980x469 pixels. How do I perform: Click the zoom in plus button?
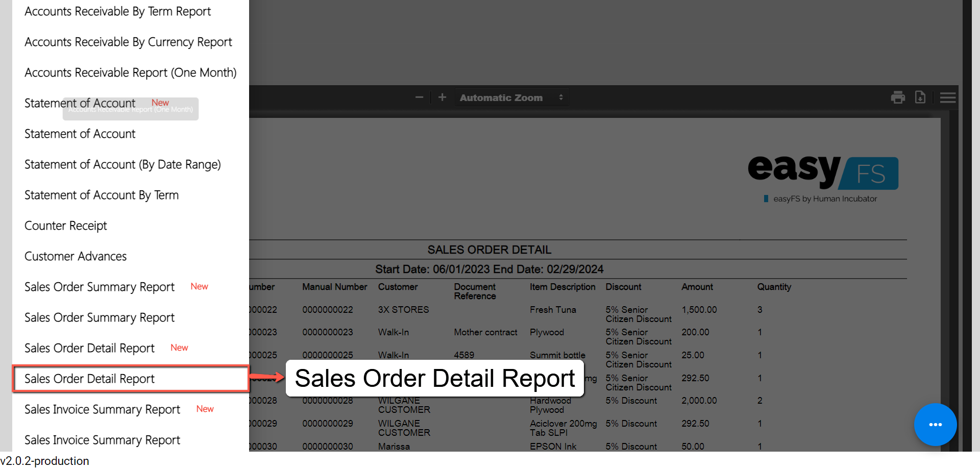[x=442, y=97]
